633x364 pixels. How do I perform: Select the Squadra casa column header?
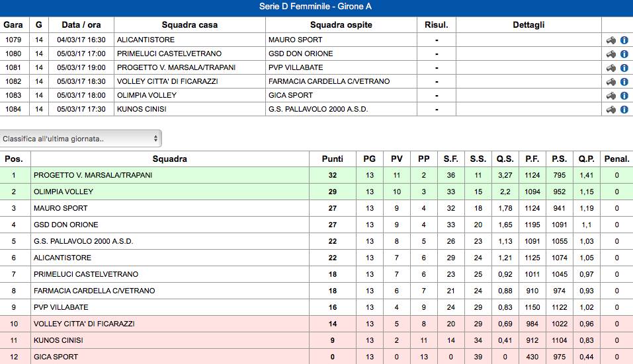tap(189, 24)
